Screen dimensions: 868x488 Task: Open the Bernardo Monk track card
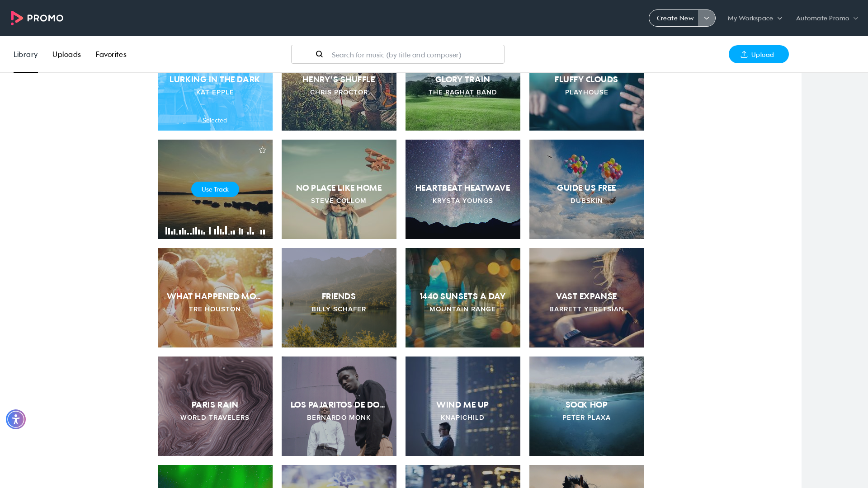[x=339, y=406]
